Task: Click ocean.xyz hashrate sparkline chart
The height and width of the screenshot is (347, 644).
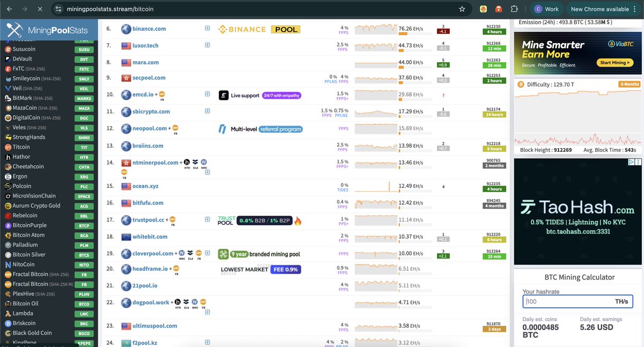Action: pyautogui.click(x=376, y=186)
